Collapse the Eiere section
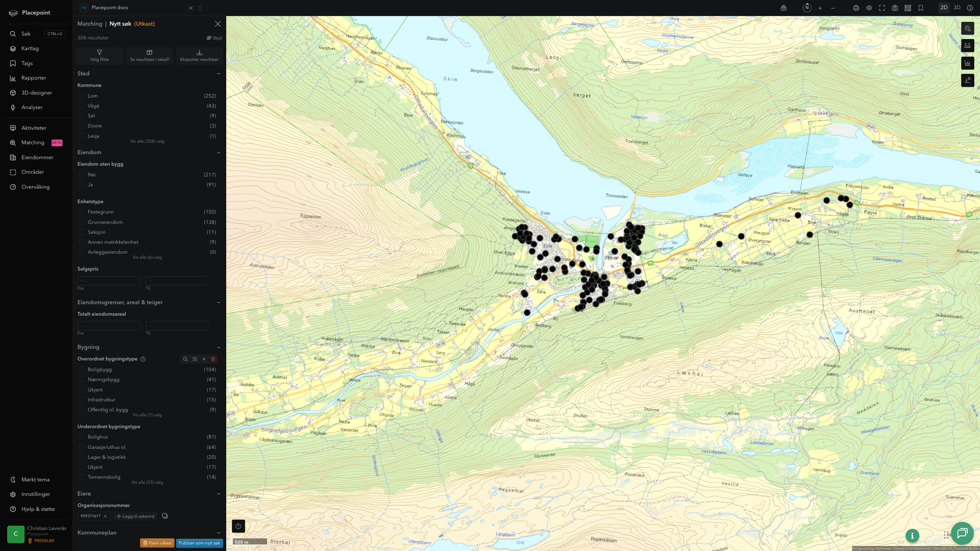The width and height of the screenshot is (980, 551). pos(219,494)
